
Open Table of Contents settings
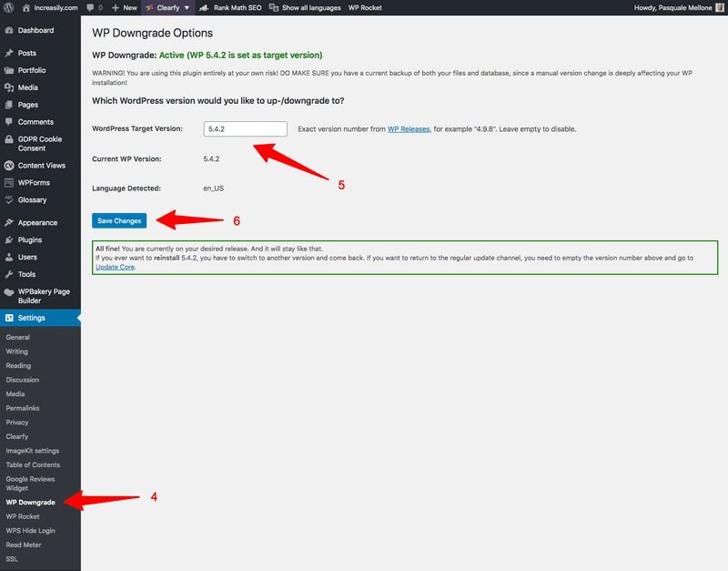(33, 464)
